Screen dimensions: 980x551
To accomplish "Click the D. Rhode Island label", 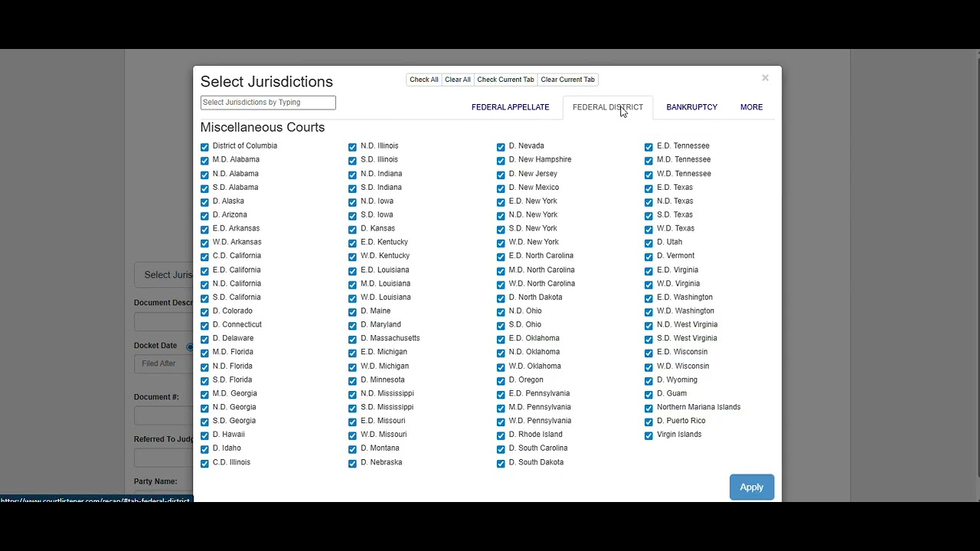I will pos(536,435).
